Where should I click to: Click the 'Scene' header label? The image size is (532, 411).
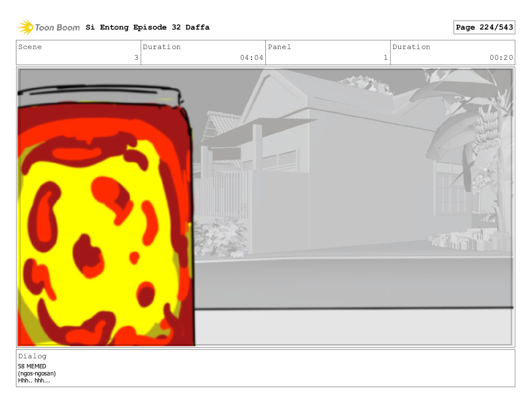pyautogui.click(x=30, y=47)
